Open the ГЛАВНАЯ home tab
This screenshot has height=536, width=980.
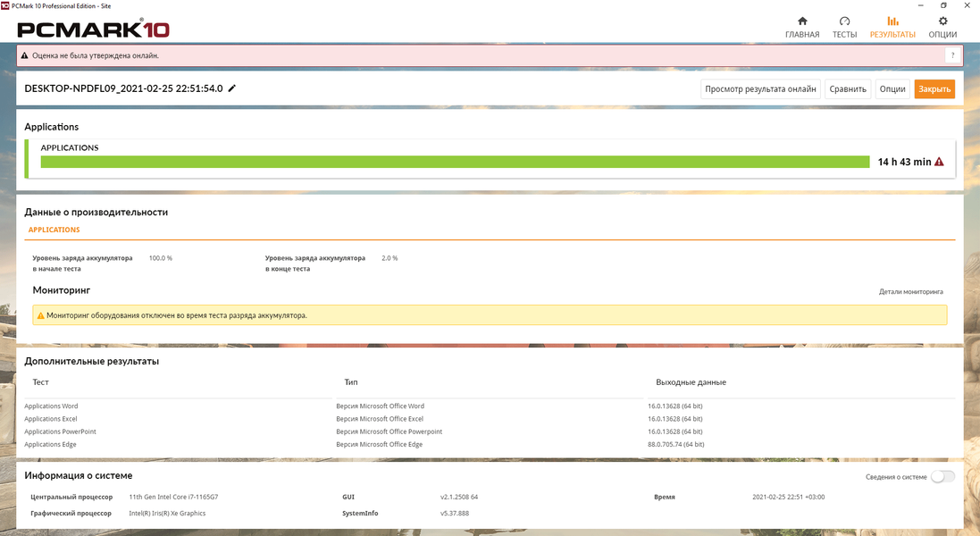[x=802, y=28]
